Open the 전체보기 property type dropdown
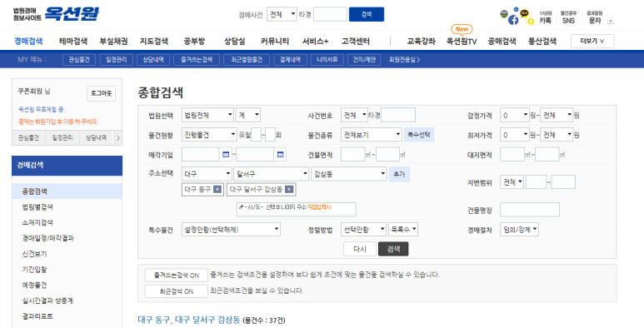The height and width of the screenshot is (328, 644). 372,135
